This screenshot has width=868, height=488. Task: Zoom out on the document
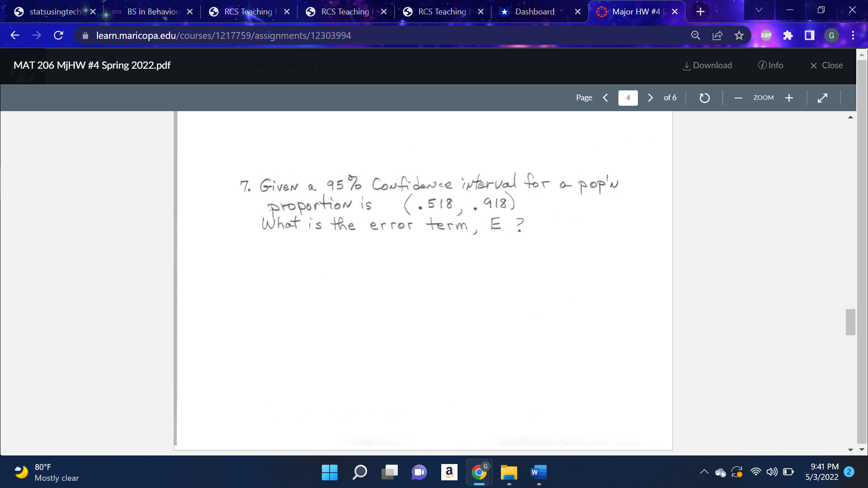point(738,98)
